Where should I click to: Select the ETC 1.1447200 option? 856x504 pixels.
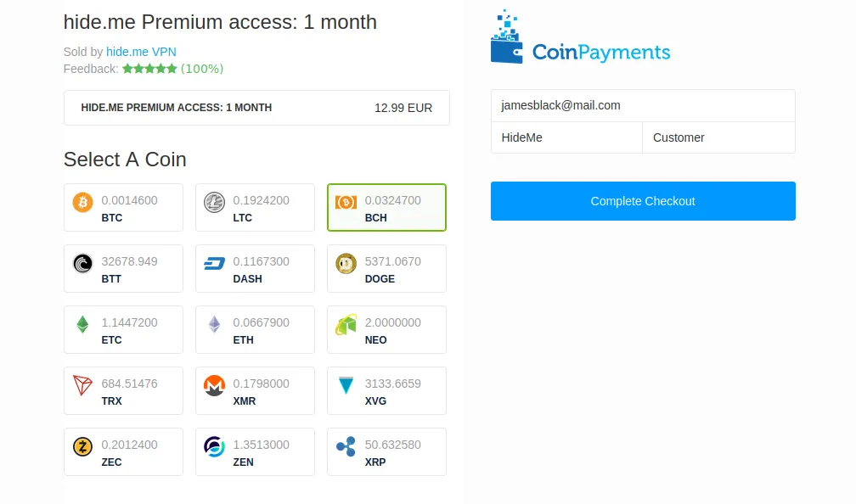pos(123,329)
